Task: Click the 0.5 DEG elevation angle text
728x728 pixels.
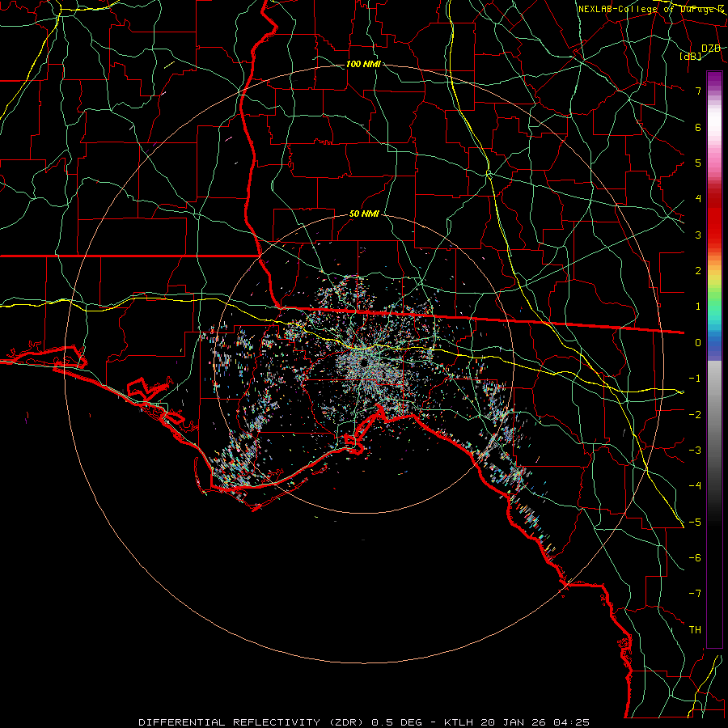Action: (x=396, y=722)
